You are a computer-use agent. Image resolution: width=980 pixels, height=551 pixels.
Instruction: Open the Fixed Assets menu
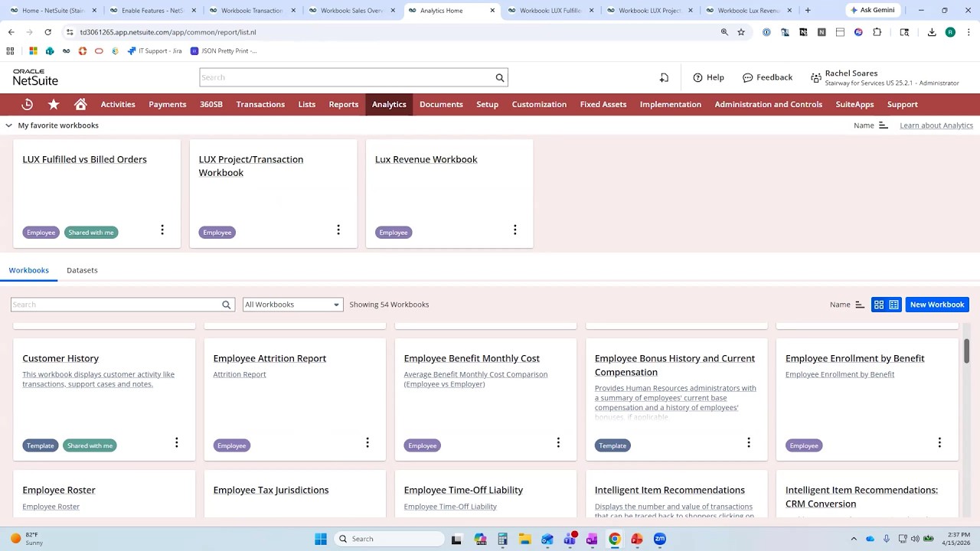point(603,104)
